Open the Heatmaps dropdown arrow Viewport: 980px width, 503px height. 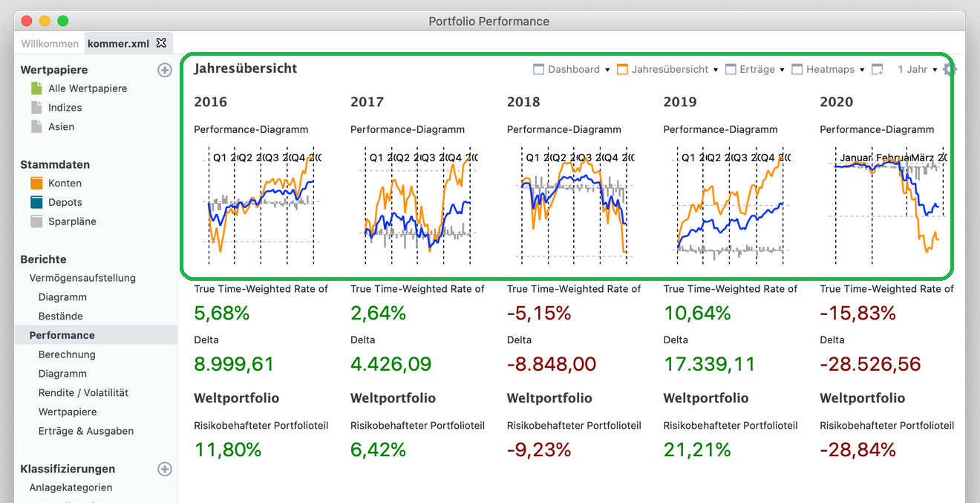[862, 70]
